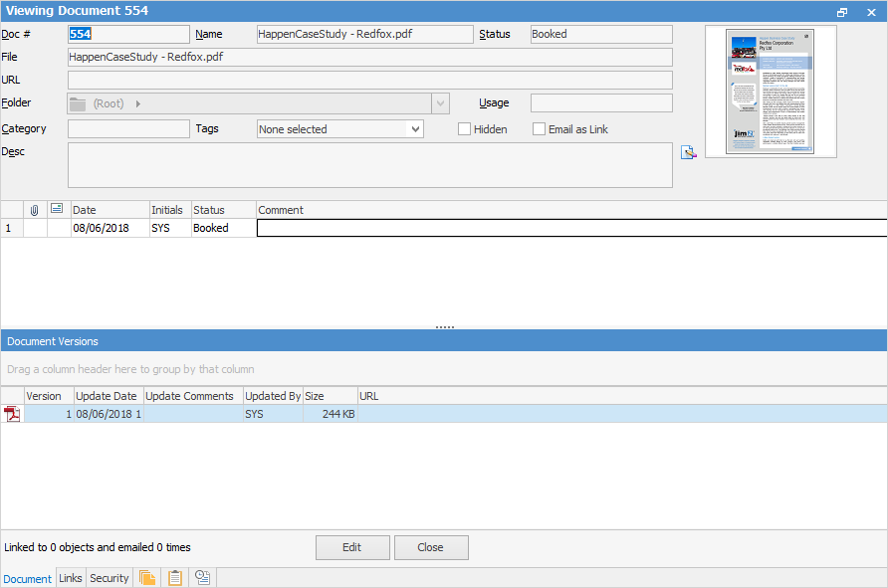Open the Security tab
The height and width of the screenshot is (588, 888).
[x=109, y=578]
